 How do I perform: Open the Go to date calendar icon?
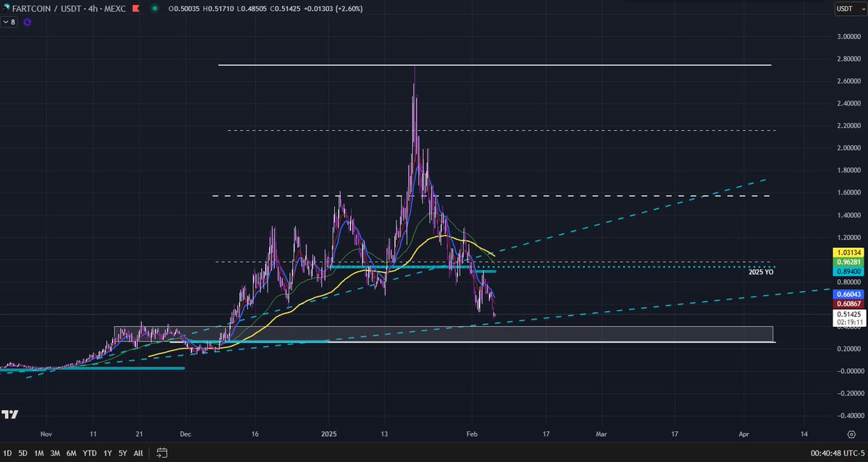161,453
